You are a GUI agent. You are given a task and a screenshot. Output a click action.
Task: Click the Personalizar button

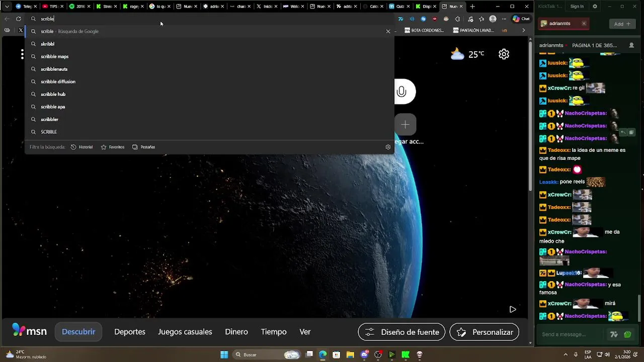(x=484, y=332)
